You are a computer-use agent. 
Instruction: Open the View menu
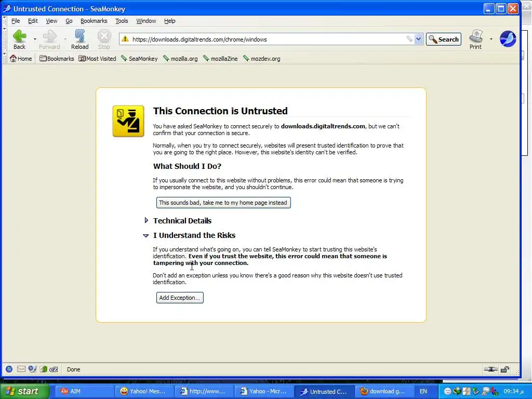pos(51,21)
